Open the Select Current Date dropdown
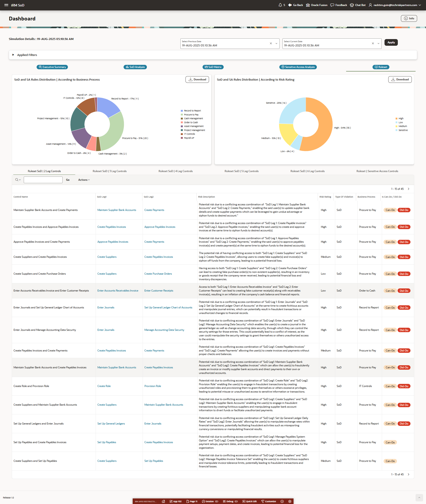The image size is (426, 504). point(379,44)
